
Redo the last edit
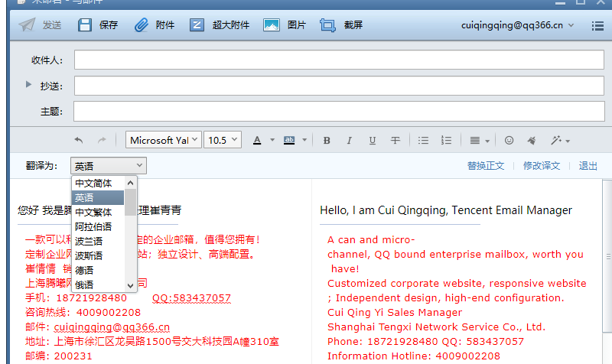click(102, 140)
